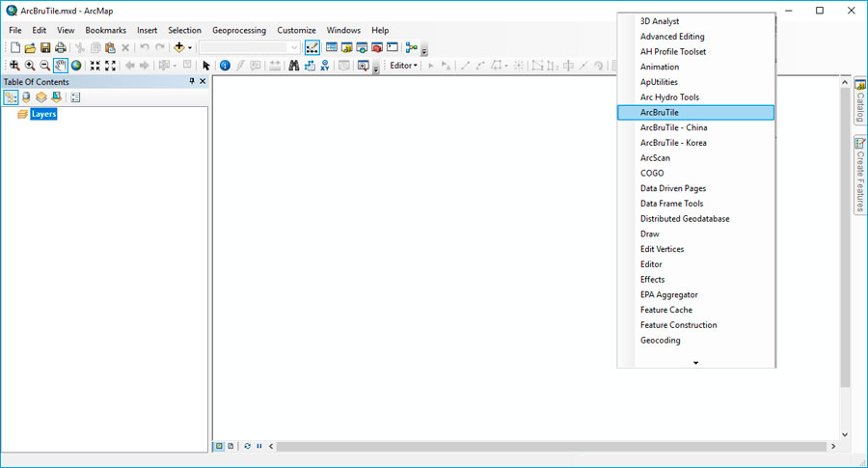Expand the Add Data dropdown arrow
868x468 pixels.
(x=190, y=48)
